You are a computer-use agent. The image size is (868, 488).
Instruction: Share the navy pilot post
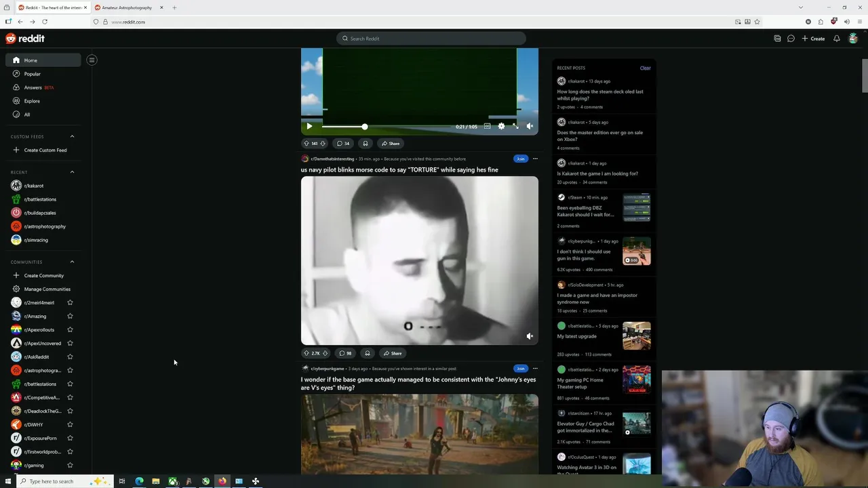click(x=392, y=353)
